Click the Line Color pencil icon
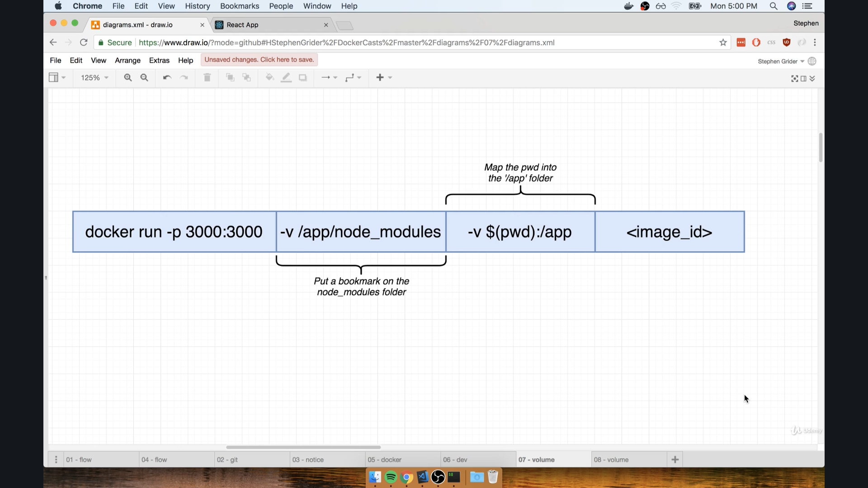The width and height of the screenshot is (868, 488). 286,77
